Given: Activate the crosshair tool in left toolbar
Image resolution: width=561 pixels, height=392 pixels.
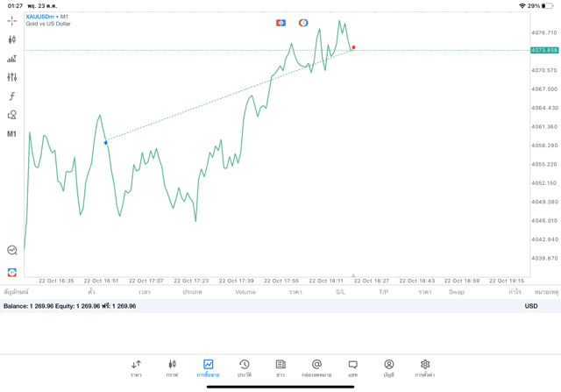Looking at the screenshot, I should [12, 21].
